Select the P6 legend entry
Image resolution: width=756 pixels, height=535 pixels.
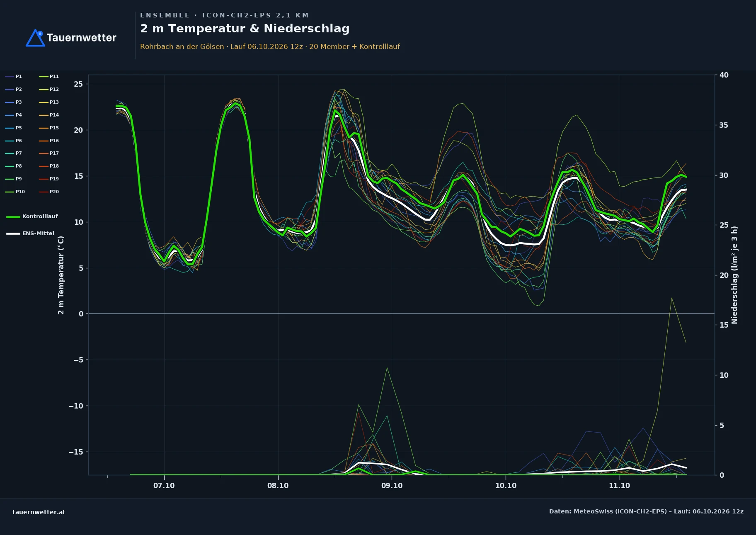(x=14, y=141)
